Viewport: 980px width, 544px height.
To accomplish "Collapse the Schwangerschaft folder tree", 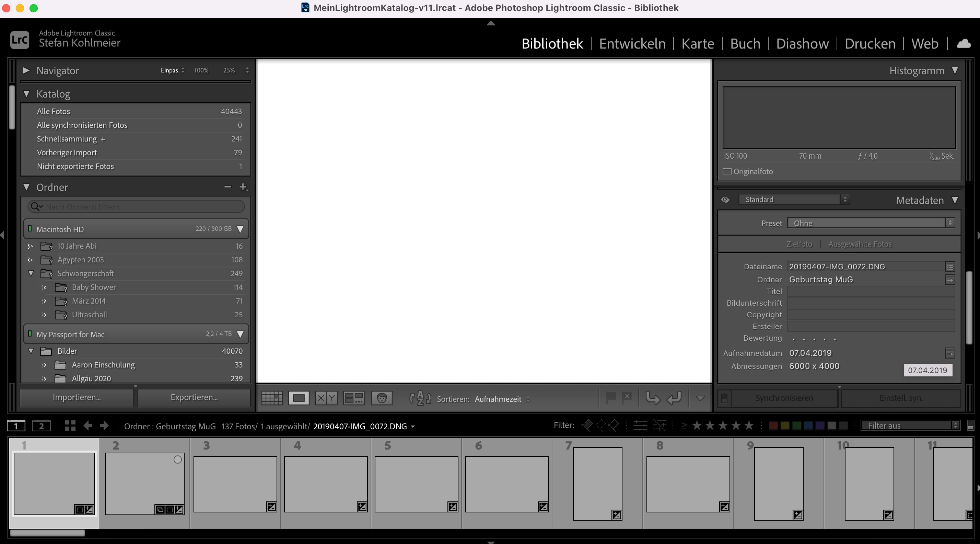I will click(31, 273).
